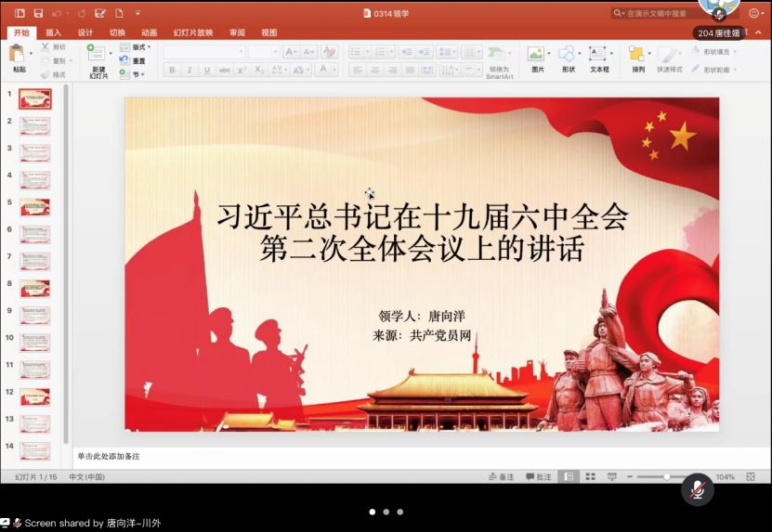Toggle Bold text formatting

click(172, 70)
